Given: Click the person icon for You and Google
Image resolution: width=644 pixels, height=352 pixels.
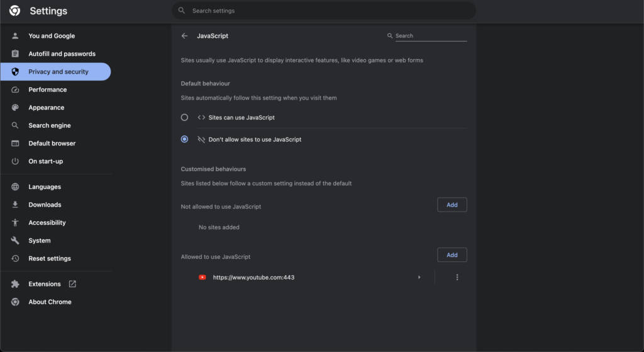Looking at the screenshot, I should (15, 36).
